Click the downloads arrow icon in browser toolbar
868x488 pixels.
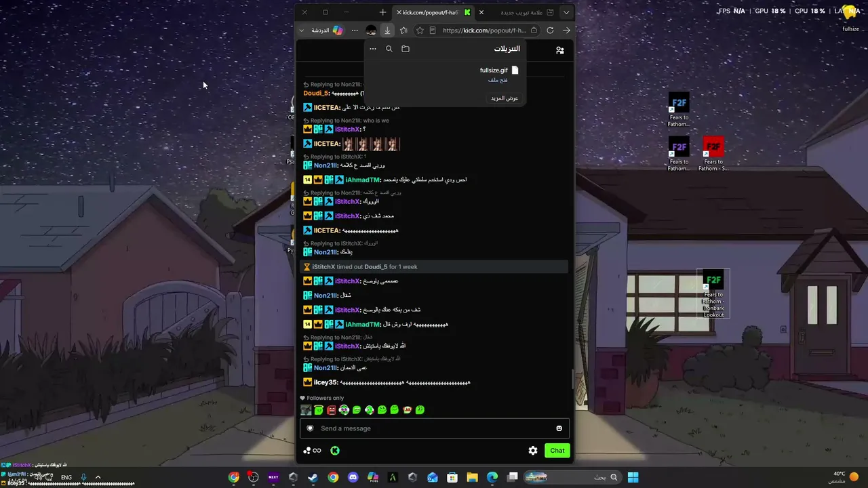(387, 30)
